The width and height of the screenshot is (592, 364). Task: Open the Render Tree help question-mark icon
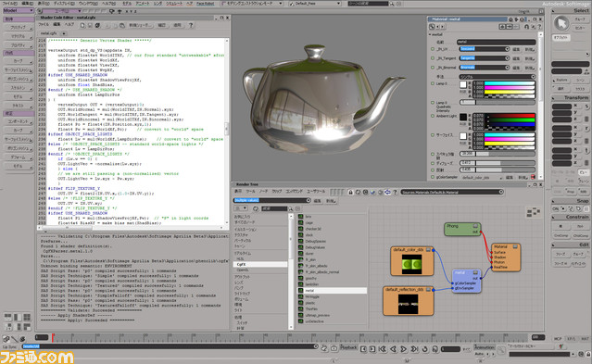coord(395,193)
